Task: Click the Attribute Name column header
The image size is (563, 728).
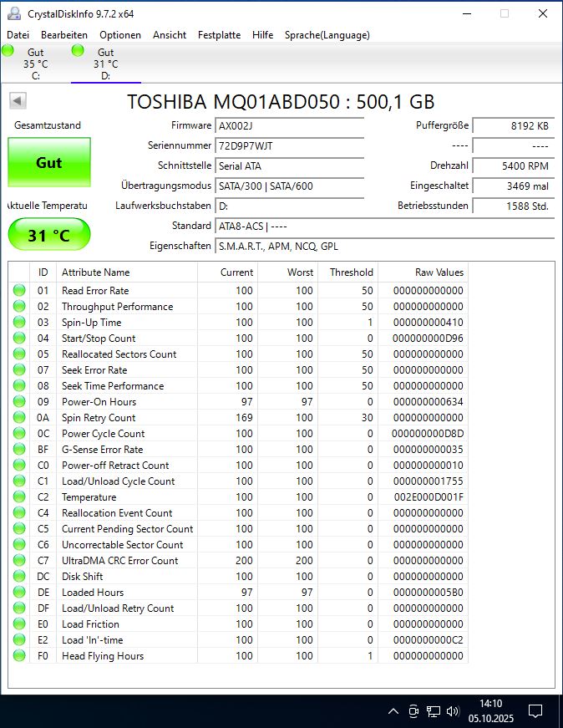Action: (127, 272)
